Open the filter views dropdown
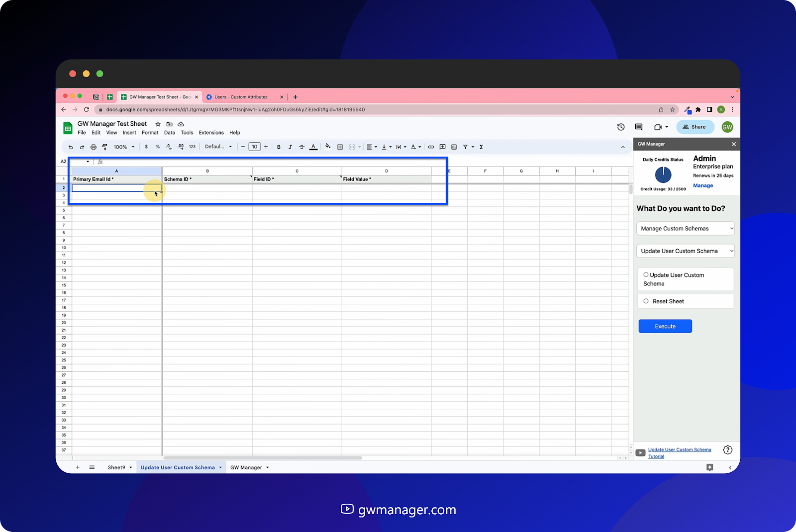The width and height of the screenshot is (796, 532). pos(468,147)
